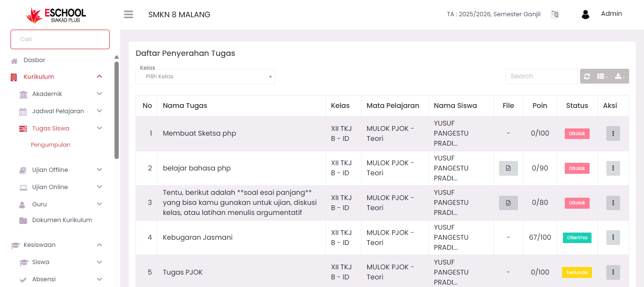Open file attachment in row 3
This screenshot has width=644, height=287.
pyautogui.click(x=508, y=203)
